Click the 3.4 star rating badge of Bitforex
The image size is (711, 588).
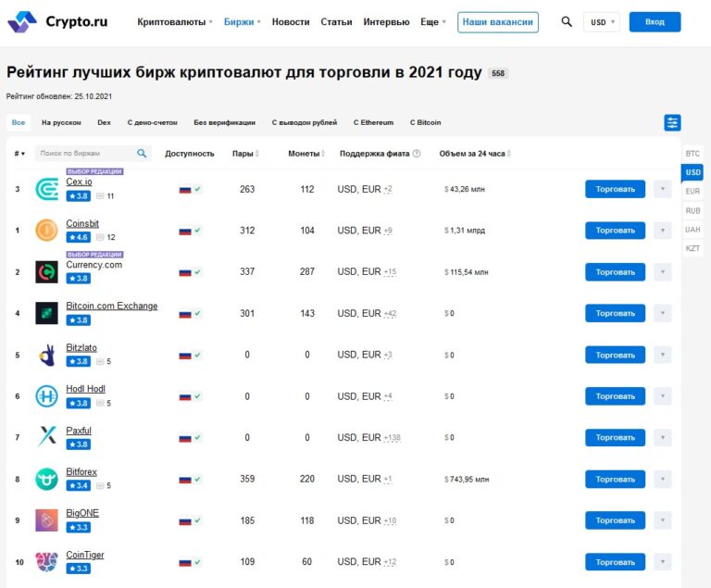(x=79, y=485)
